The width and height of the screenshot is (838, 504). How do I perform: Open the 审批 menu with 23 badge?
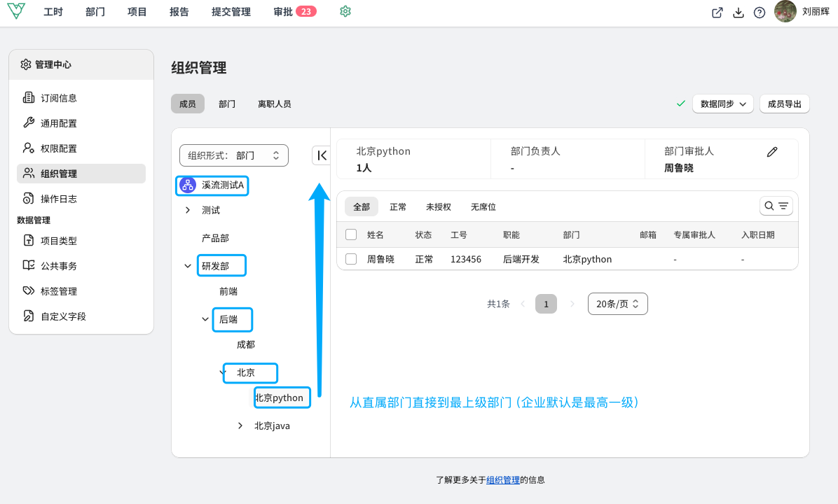point(294,11)
